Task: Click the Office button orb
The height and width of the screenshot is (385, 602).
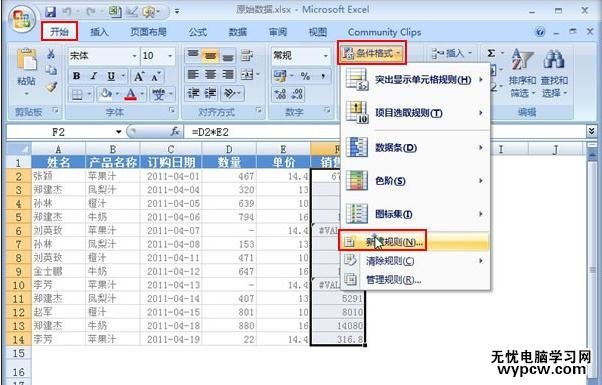Action: [x=22, y=18]
